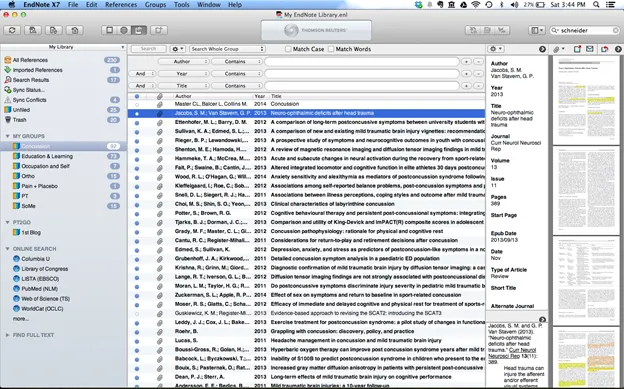Open the Tools menu
Screen dimensions: 624x389
coord(181,5)
